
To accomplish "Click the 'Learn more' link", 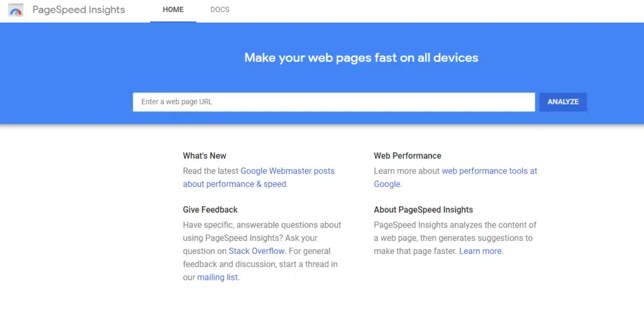I will pyautogui.click(x=480, y=251).
